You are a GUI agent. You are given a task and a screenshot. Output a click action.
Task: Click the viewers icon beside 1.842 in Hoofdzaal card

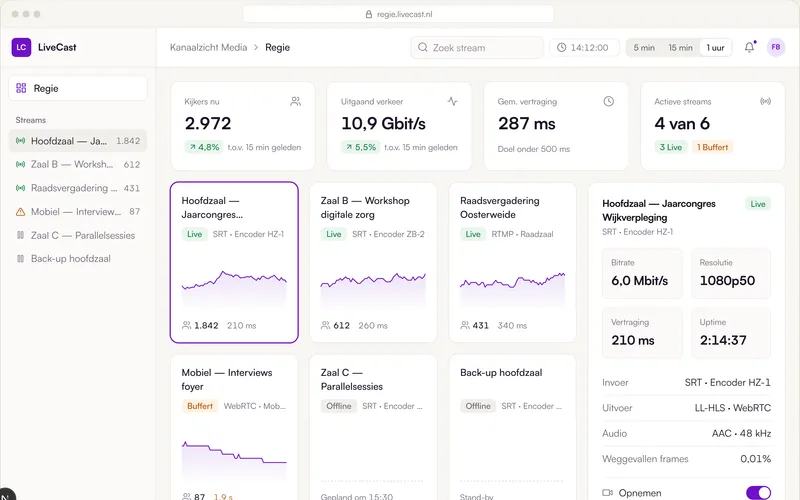[186, 325]
